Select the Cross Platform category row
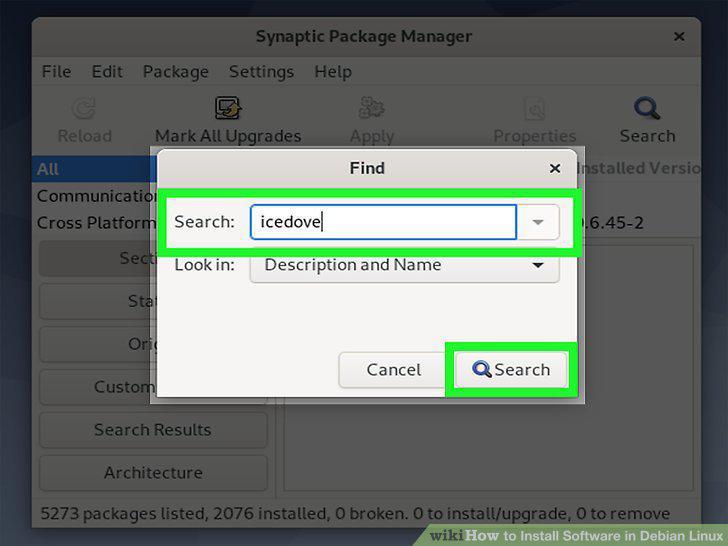 (x=94, y=223)
